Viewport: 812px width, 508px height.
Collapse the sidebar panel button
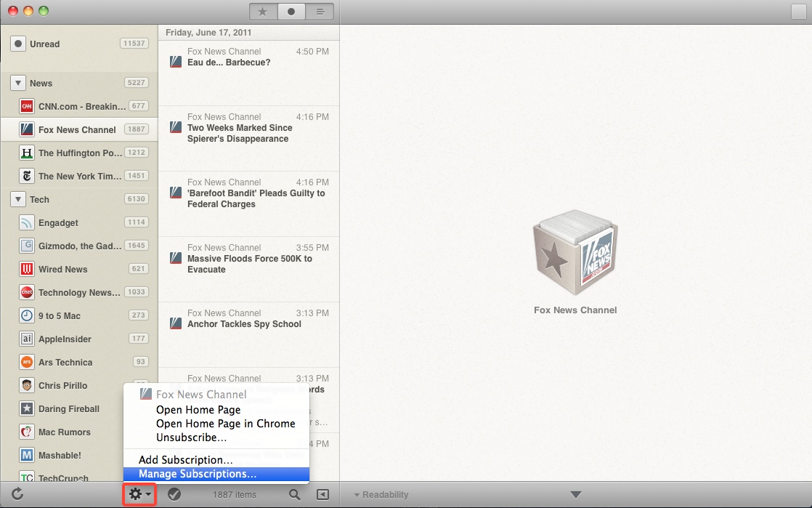coord(322,494)
